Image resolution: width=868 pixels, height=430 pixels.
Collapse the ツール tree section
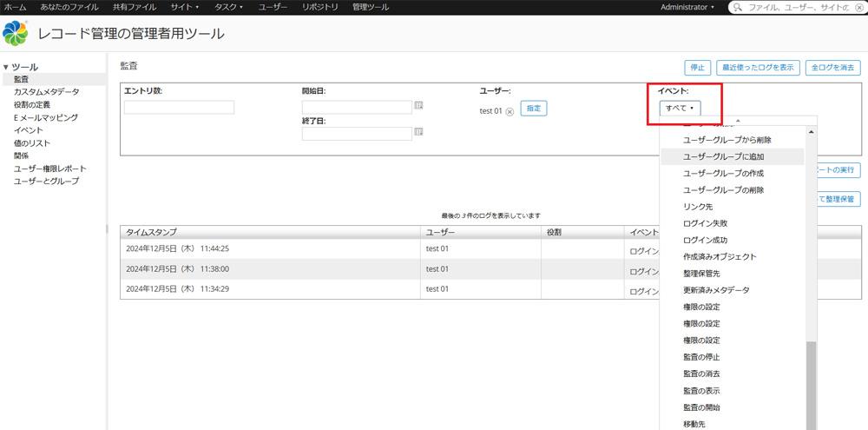click(5, 67)
